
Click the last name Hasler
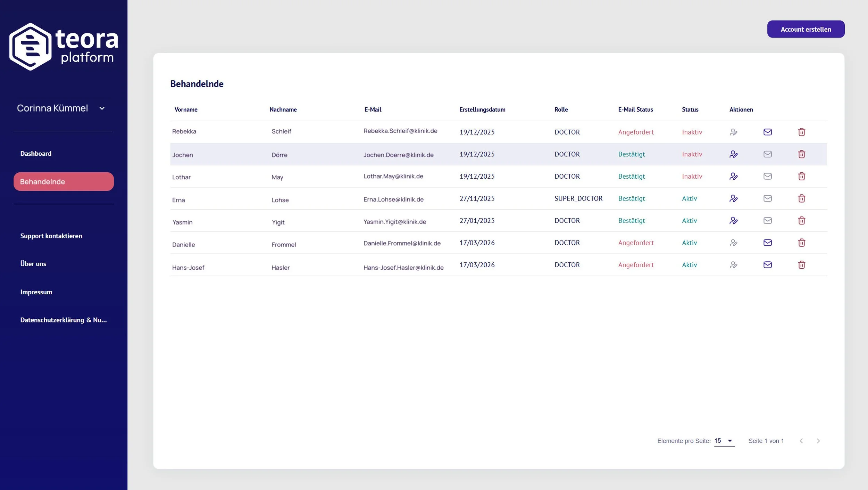[x=281, y=268]
